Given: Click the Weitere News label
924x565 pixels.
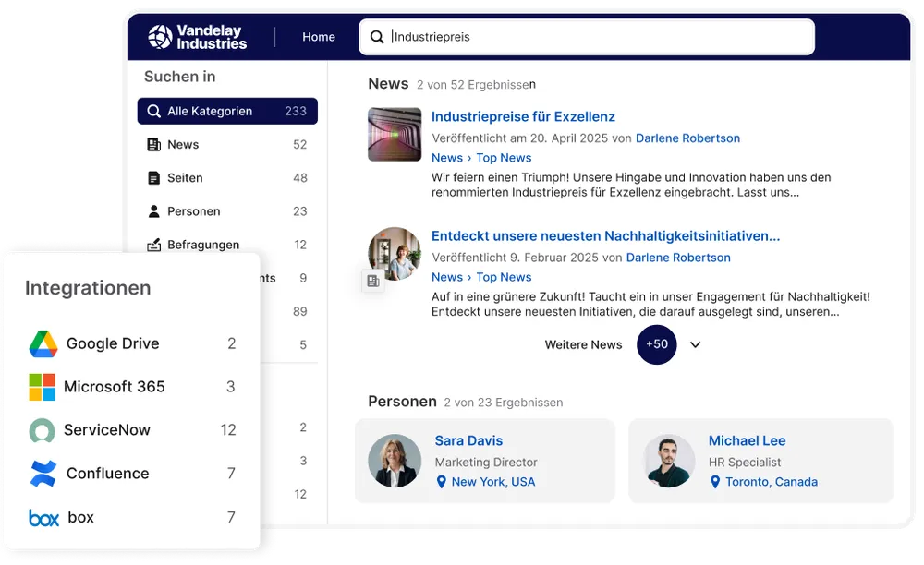Looking at the screenshot, I should pos(583,345).
